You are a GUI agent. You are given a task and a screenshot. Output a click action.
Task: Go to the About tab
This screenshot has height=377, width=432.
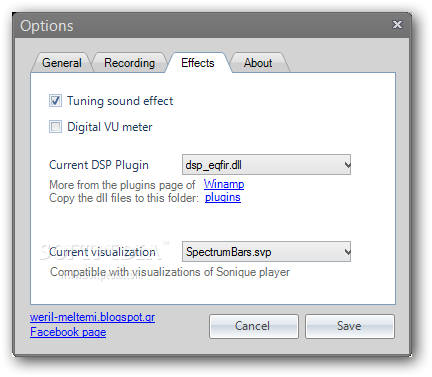(x=258, y=63)
